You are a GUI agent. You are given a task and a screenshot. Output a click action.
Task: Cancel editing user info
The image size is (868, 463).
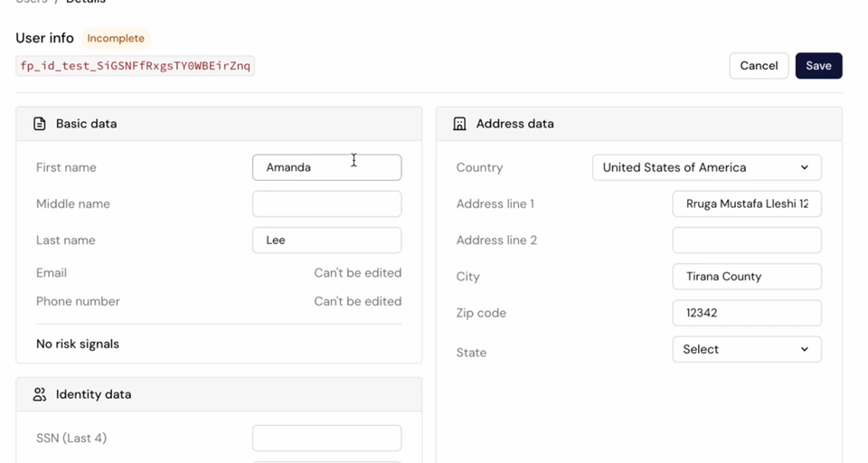pyautogui.click(x=759, y=66)
